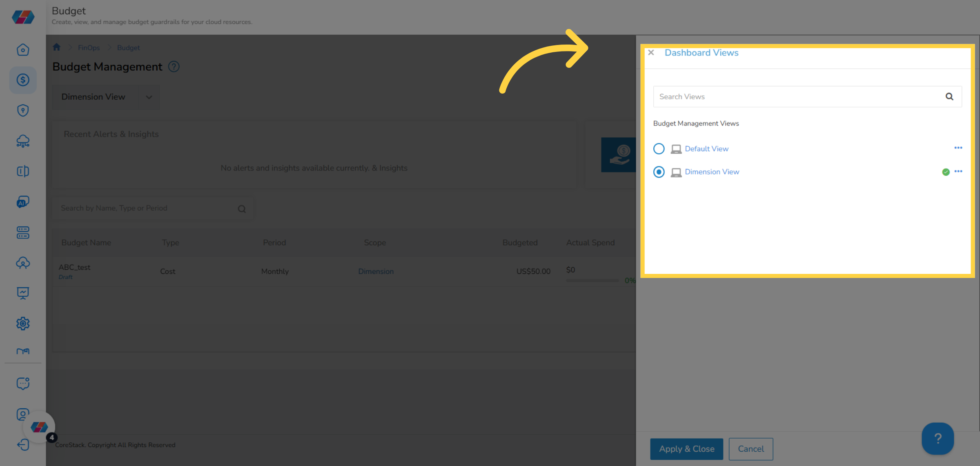
Task: Select the Dimension View radio button
Action: point(659,172)
